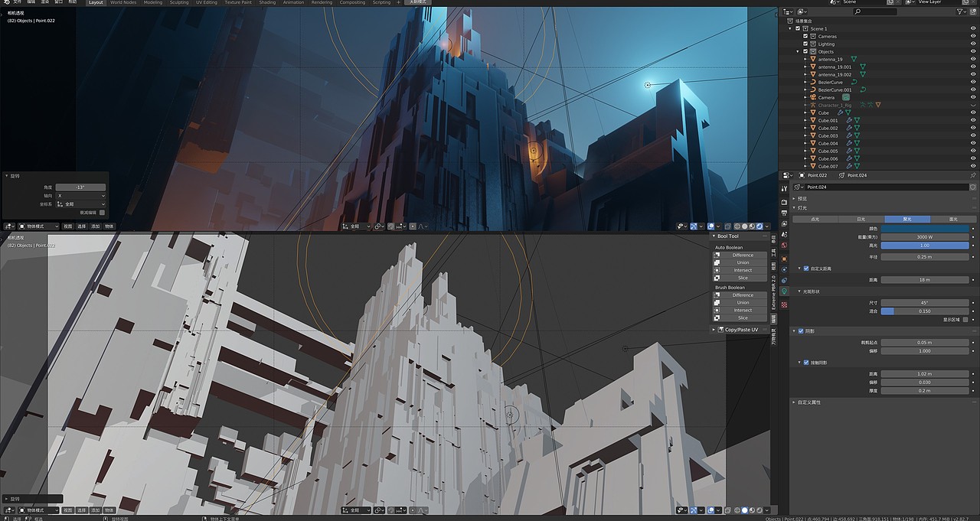Click the outliner search field
Viewport: 980px width, 521px height.
pos(876,12)
